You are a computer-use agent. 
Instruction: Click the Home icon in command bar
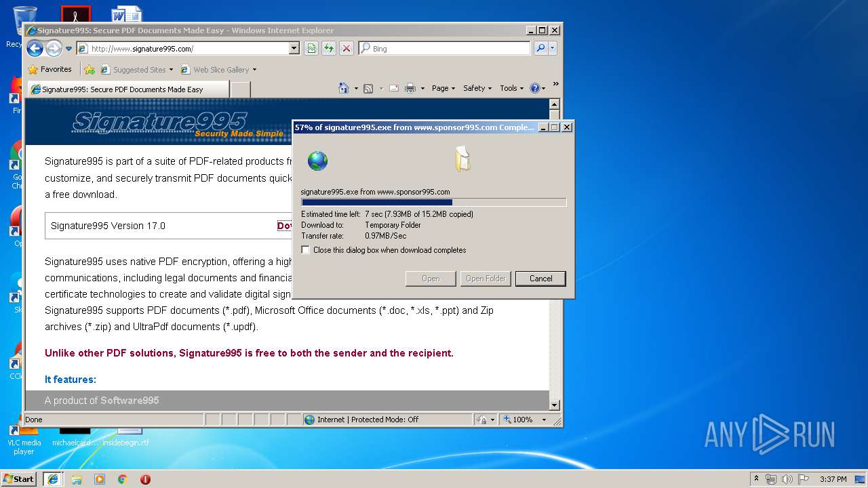point(344,88)
